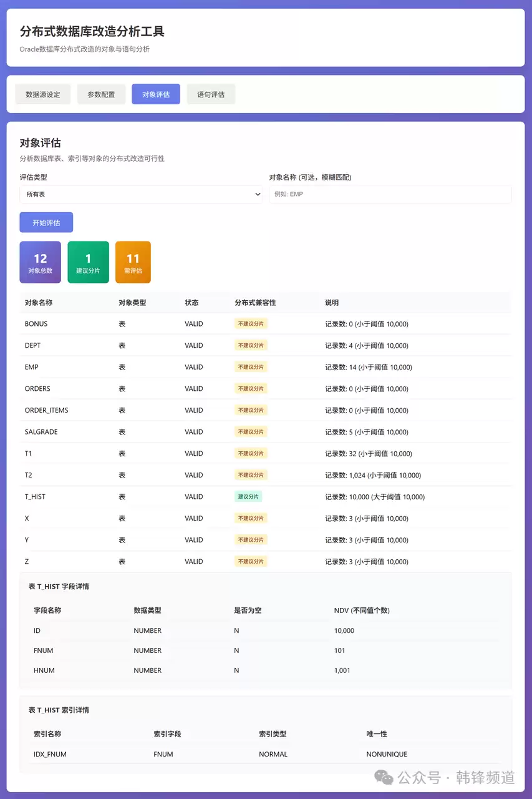Select the 对象评估 tab
The height and width of the screenshot is (799, 532).
156,94
